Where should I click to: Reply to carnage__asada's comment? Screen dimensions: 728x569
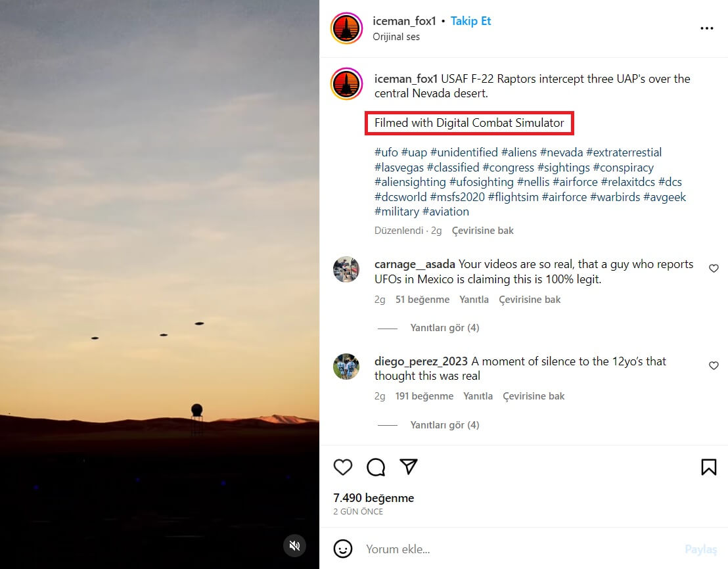[474, 300]
